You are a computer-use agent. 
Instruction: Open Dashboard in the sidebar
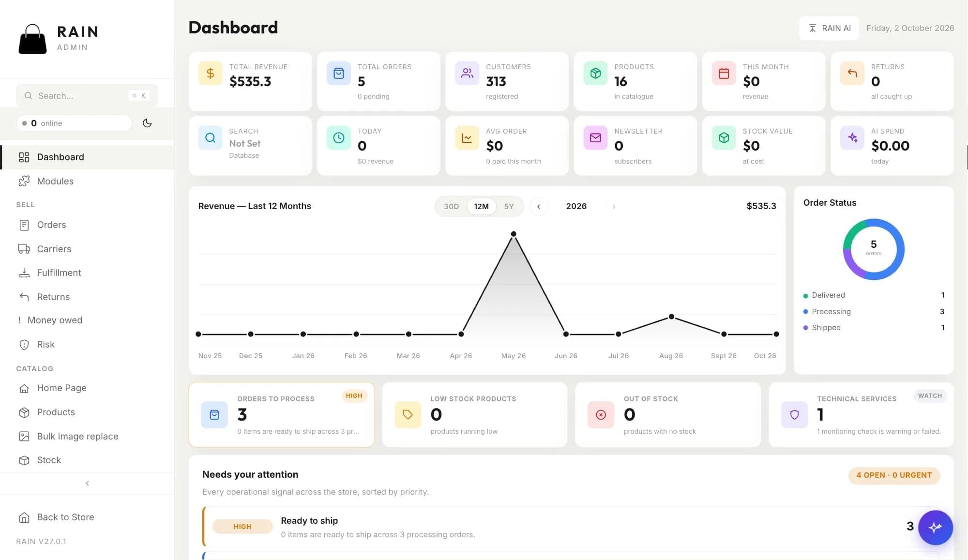click(87, 157)
